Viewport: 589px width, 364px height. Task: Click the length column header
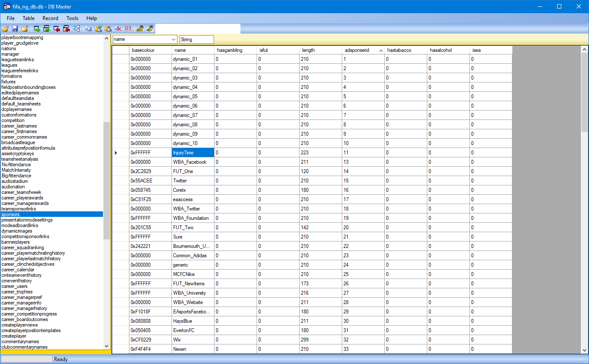point(320,50)
